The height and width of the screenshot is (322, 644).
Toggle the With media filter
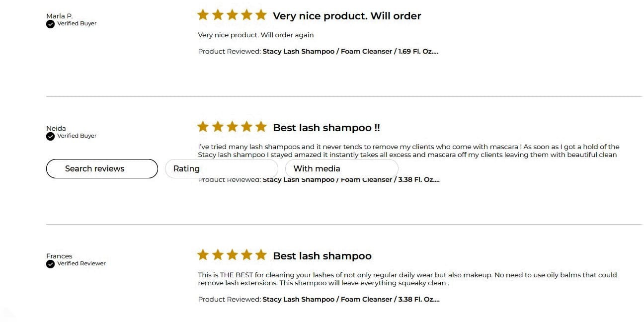(x=341, y=168)
